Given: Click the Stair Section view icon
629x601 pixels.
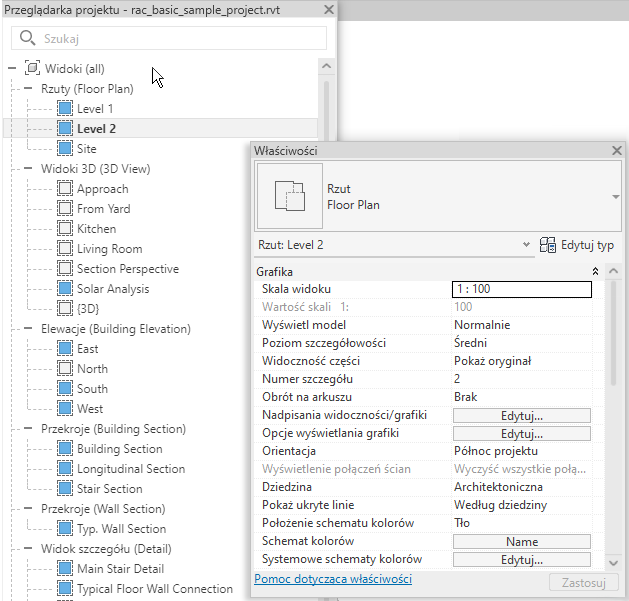Looking at the screenshot, I should 65,488.
